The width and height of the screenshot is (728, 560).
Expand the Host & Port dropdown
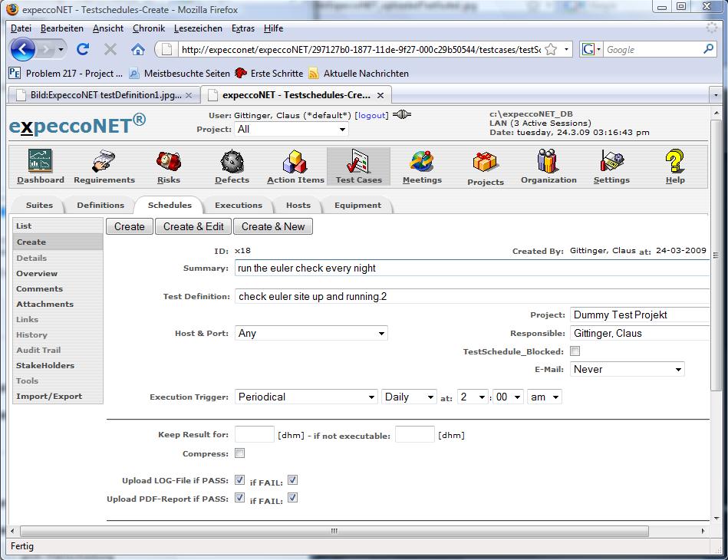[x=311, y=333]
